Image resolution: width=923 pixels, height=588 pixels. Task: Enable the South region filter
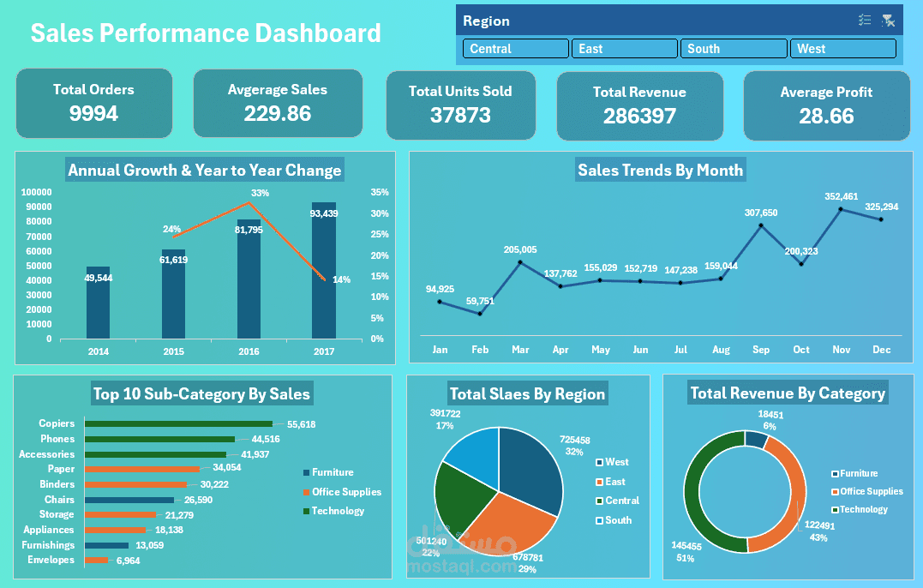(734, 48)
